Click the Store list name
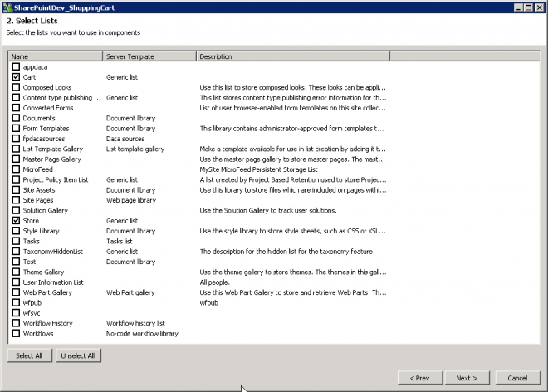Image resolution: width=548 pixels, height=392 pixels. point(31,221)
